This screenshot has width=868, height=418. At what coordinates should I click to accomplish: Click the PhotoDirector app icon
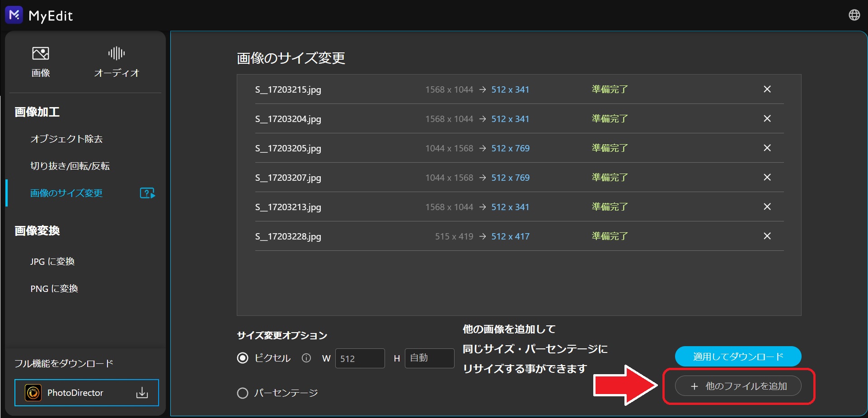[33, 393]
